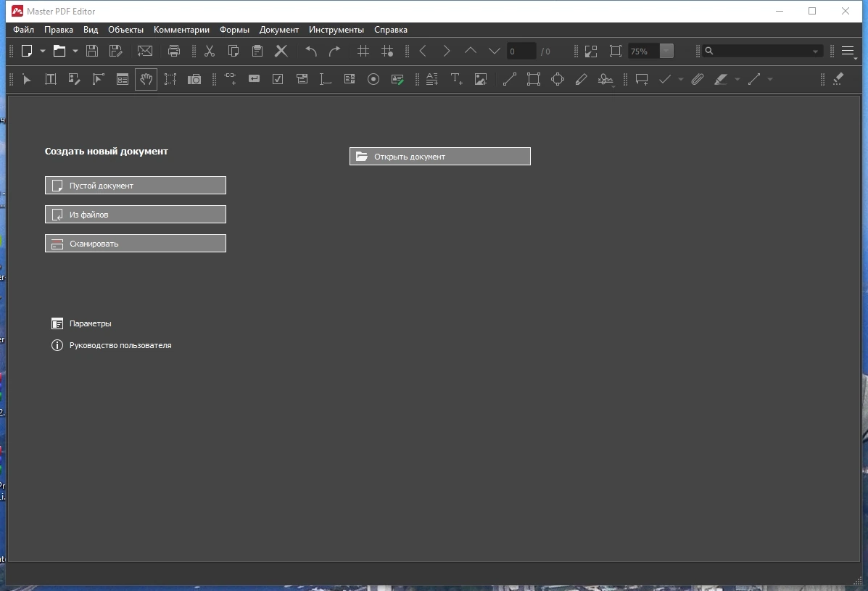
Task: Click the actual size zoom icon
Action: point(616,51)
